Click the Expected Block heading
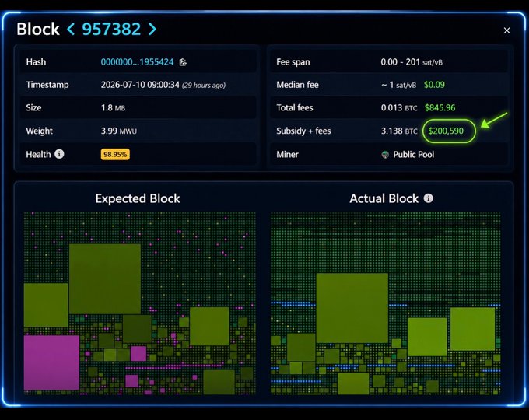The image size is (529, 420). pyautogui.click(x=138, y=198)
